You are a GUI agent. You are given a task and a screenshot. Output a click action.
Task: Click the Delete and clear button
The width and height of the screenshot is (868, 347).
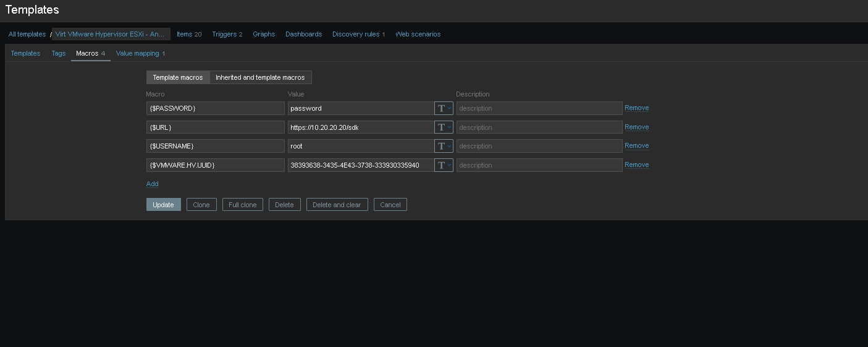pos(337,205)
